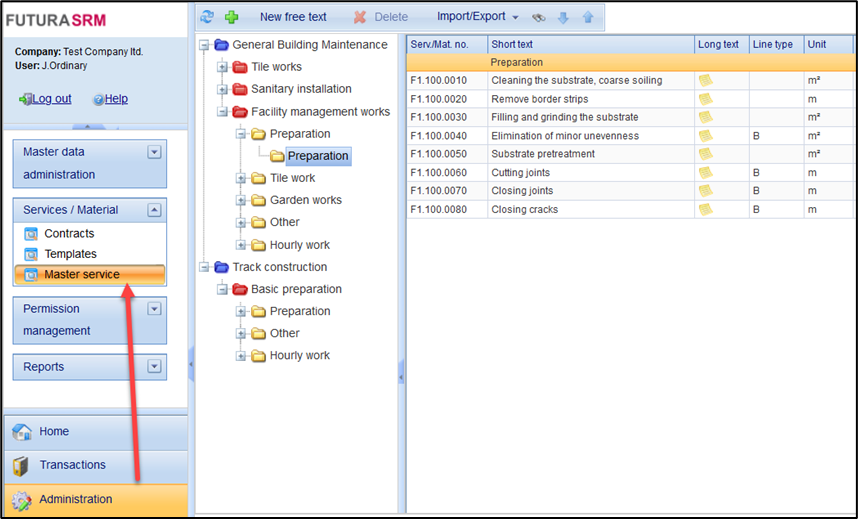The height and width of the screenshot is (519, 858).
Task: Expand the Sanitary installation tree node
Action: tap(222, 89)
